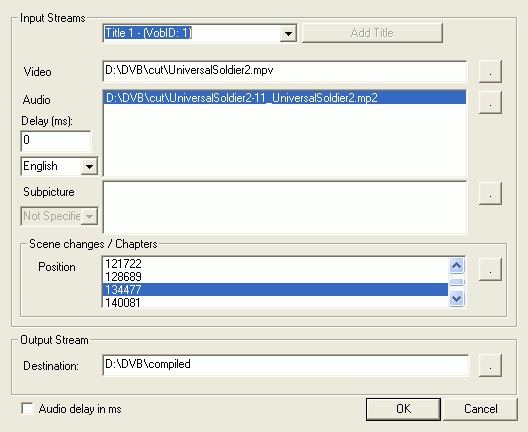This screenshot has width=528, height=432.
Task: Open the Not Specified subpicture language dropdown
Action: click(89, 216)
